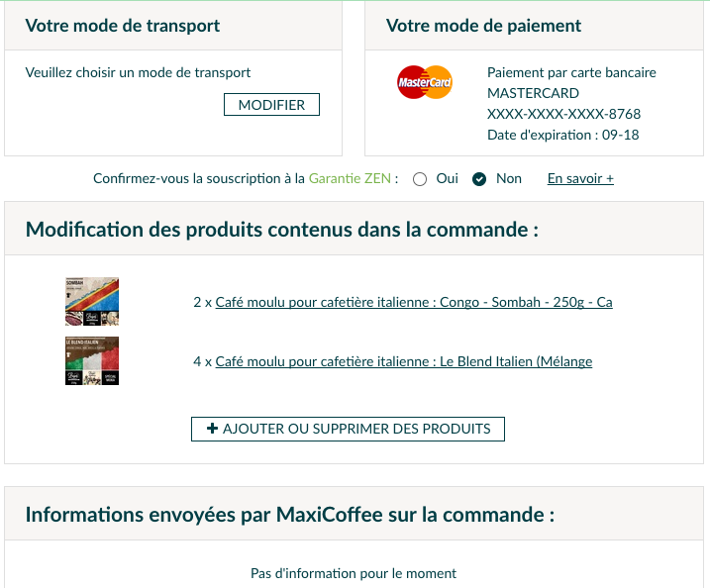The width and height of the screenshot is (710, 588).
Task: Open the Le Blend Italien product link
Action: click(404, 361)
